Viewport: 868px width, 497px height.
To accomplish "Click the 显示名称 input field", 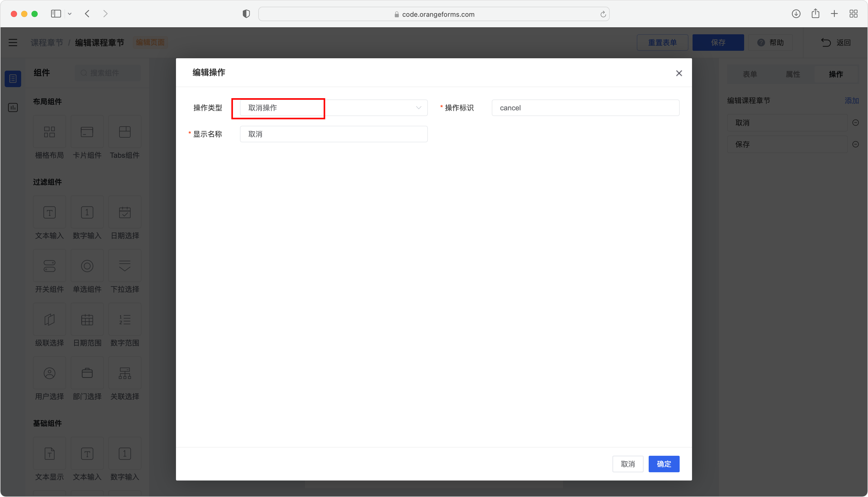I will click(334, 134).
